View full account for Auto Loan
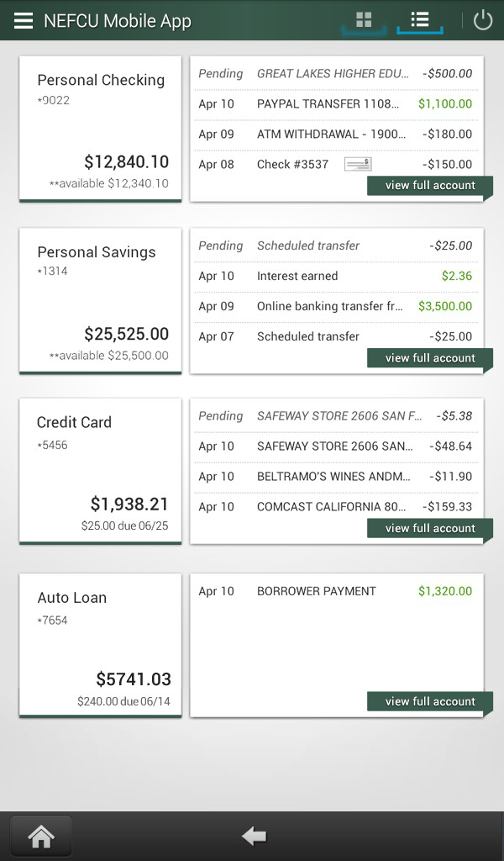Image resolution: width=504 pixels, height=861 pixels. point(430,701)
